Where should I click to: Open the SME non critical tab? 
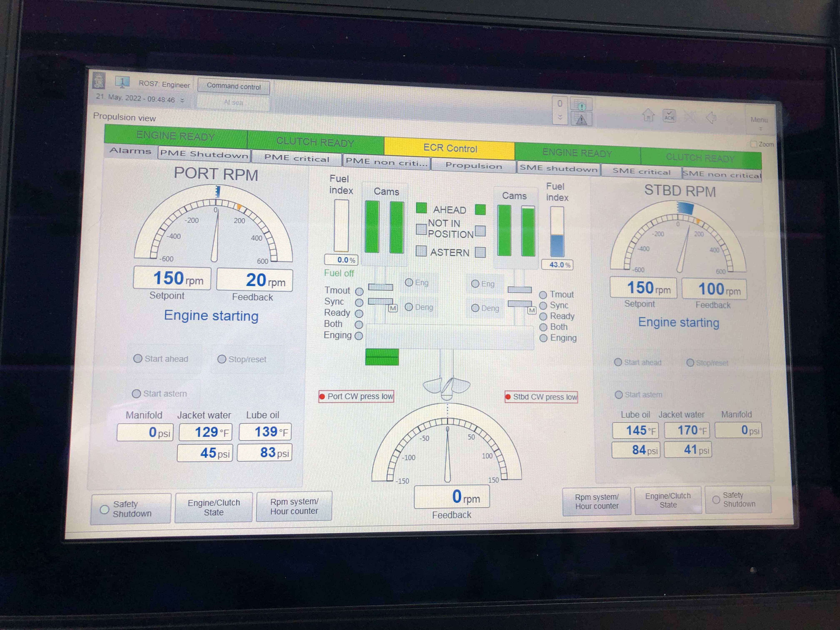pos(721,175)
